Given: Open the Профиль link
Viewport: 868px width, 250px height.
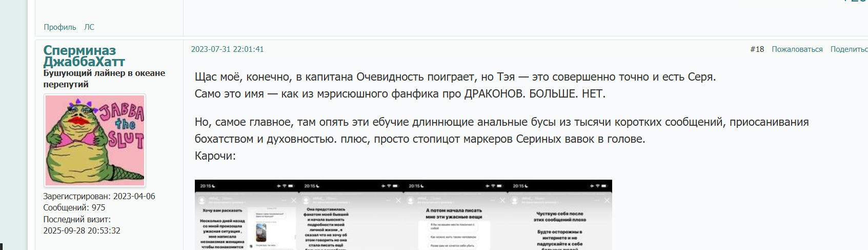Looking at the screenshot, I should tap(59, 27).
